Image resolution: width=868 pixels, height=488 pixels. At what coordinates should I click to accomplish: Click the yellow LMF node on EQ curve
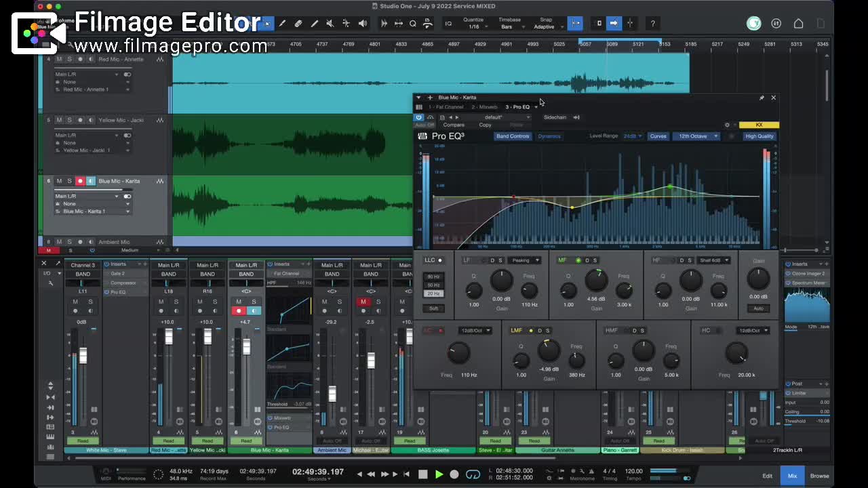point(572,207)
